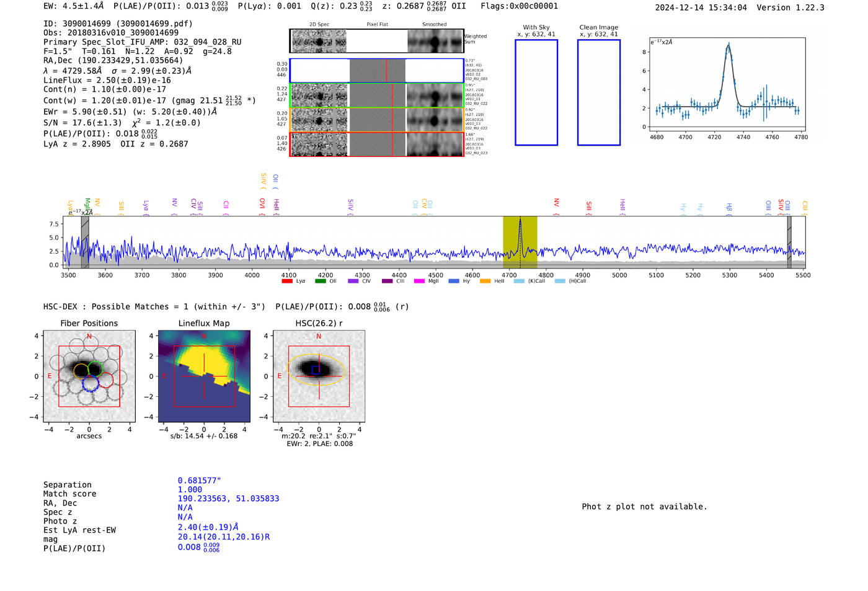Click the S/N = 17.6(±1.3) text

[x=82, y=123]
